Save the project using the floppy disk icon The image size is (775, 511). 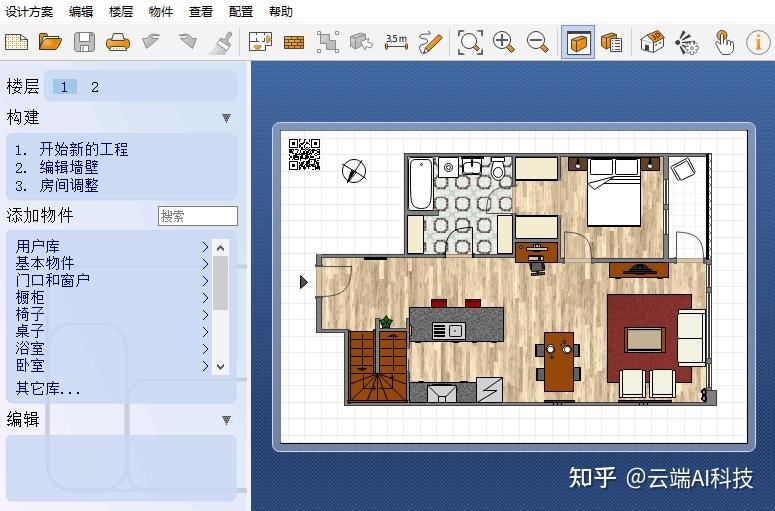click(x=84, y=42)
